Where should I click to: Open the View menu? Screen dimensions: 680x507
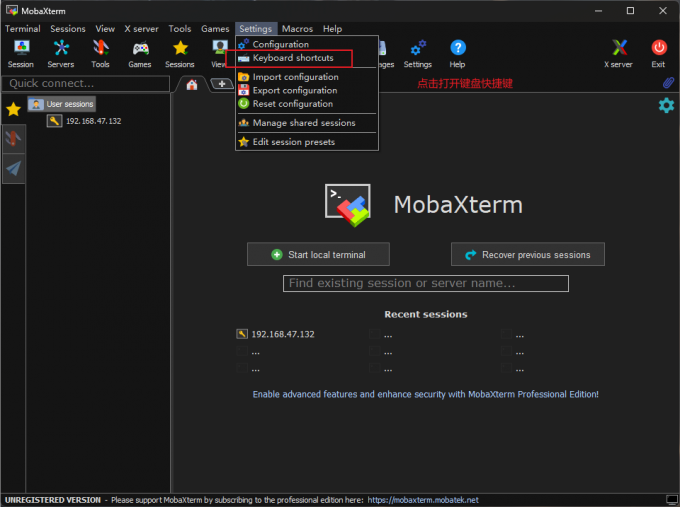[x=105, y=29]
